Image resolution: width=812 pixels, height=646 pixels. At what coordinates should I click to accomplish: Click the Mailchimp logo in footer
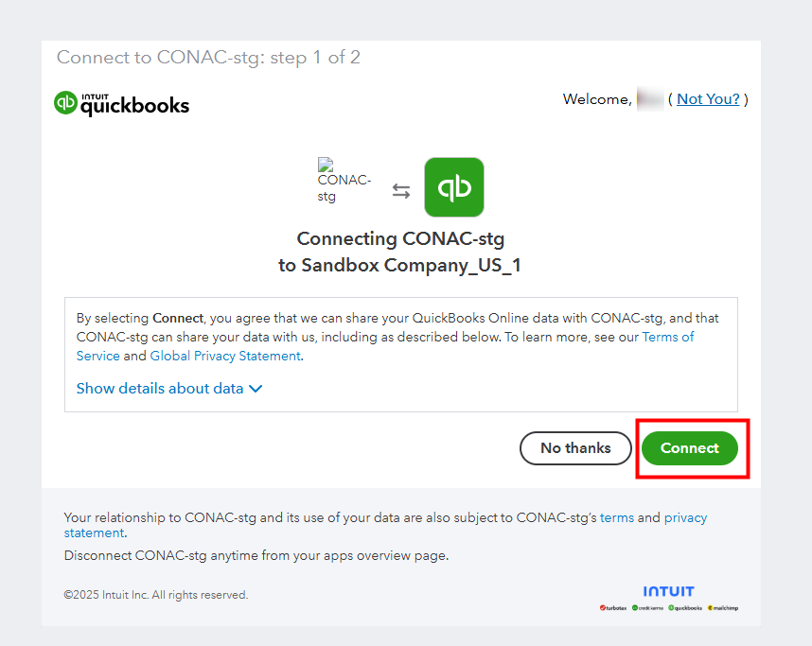[722, 607]
